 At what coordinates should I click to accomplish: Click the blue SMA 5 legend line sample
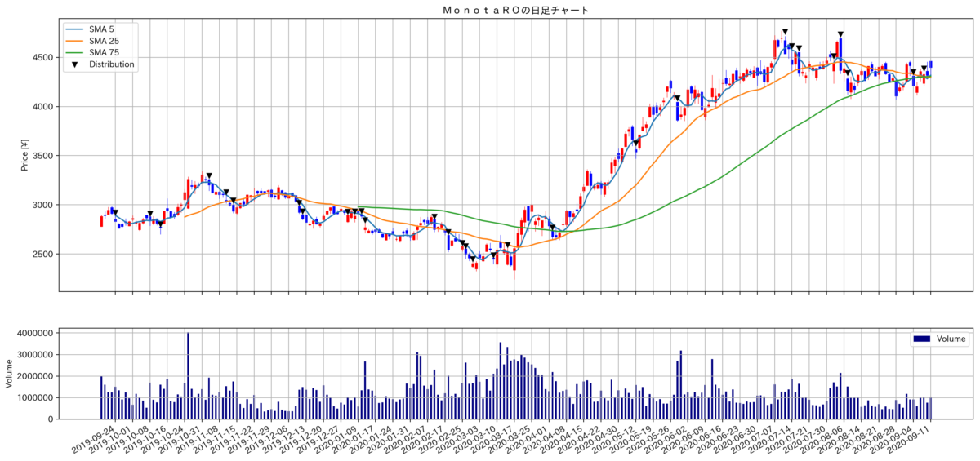[74, 29]
